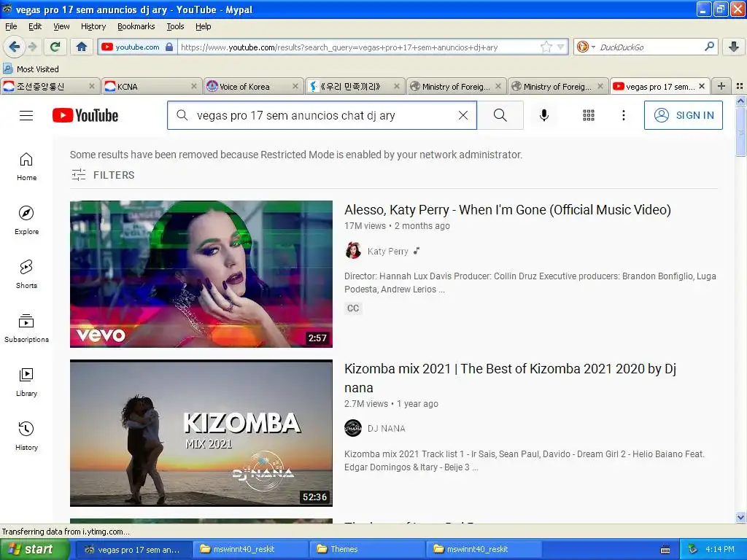747x560 pixels.
Task: Go to Home in the YouTube sidebar
Action: tap(26, 167)
